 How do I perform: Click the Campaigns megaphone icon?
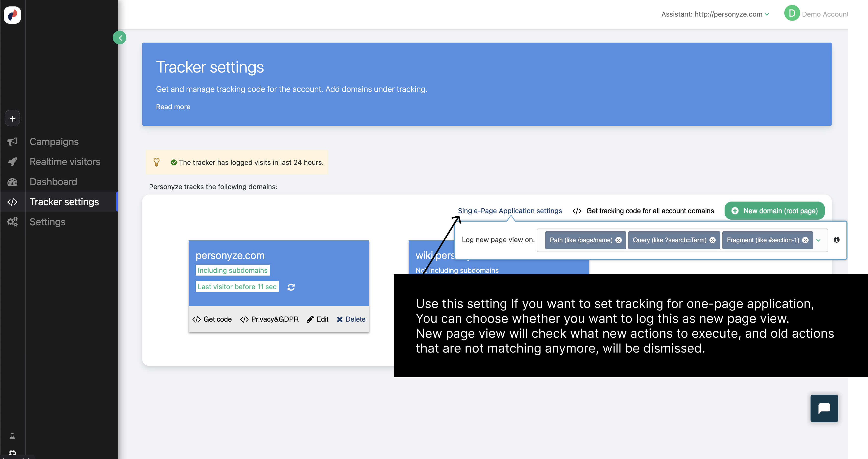click(12, 142)
